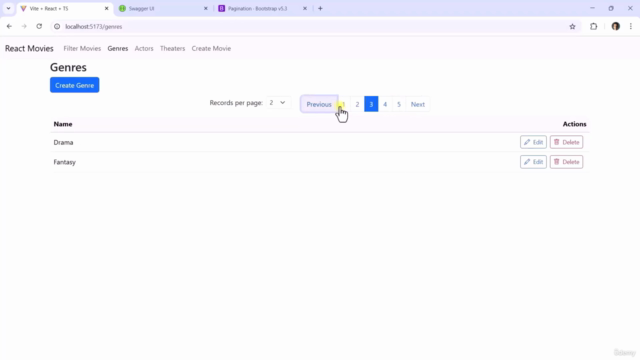Open Chrome three-dot menu
The width and height of the screenshot is (640, 360).
(x=631, y=27)
